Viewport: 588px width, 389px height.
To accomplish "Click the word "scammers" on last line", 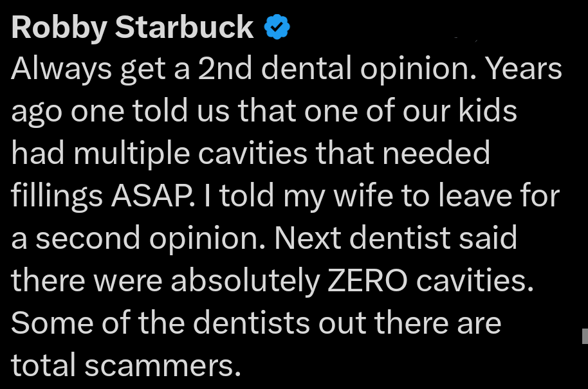I will [169, 365].
